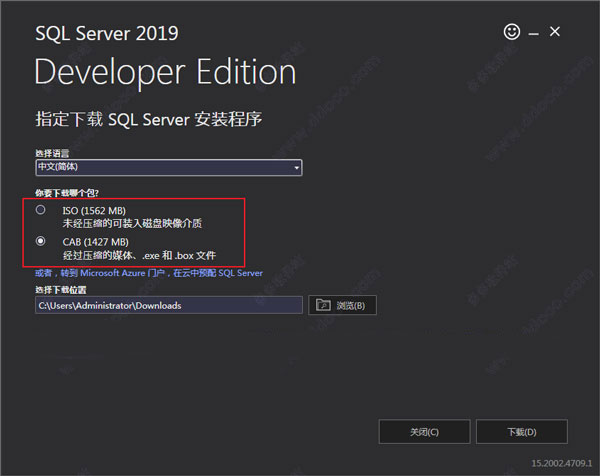Click the 'Developer Edition' heading

coord(165,72)
